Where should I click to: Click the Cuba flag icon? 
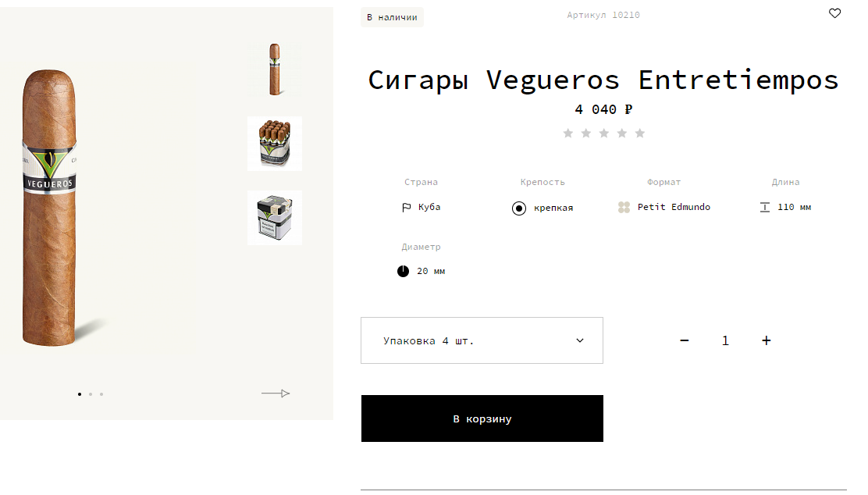tap(407, 207)
